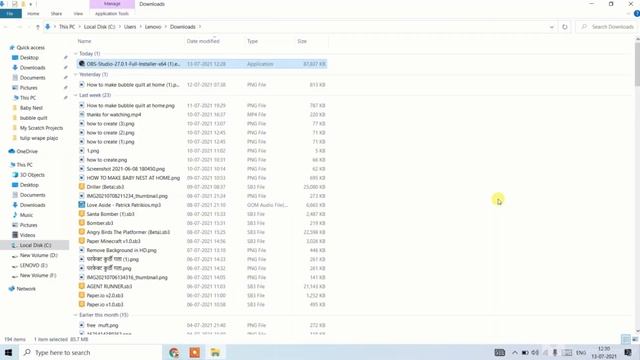
Task: Open the Application Tools tab
Action: coord(112,13)
